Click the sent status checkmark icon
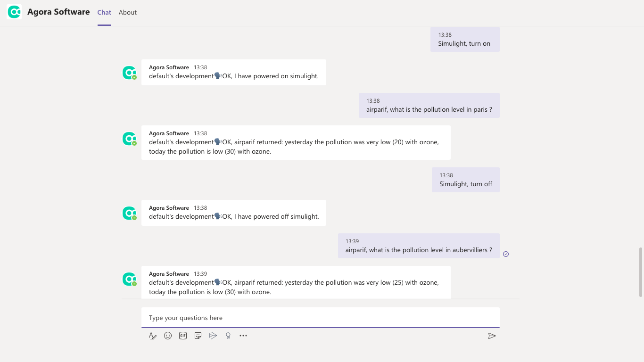The image size is (644, 362). point(506,254)
